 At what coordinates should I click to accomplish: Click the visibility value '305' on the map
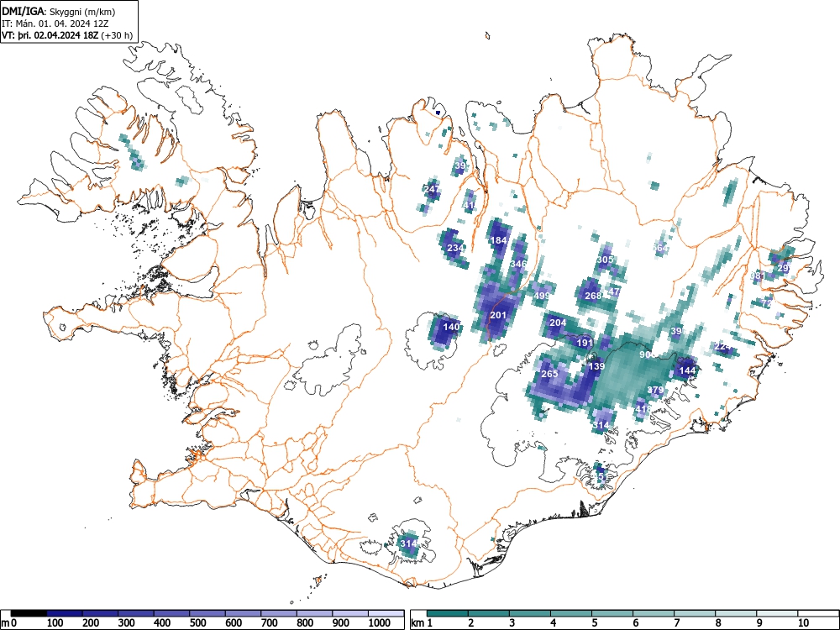pyautogui.click(x=605, y=260)
